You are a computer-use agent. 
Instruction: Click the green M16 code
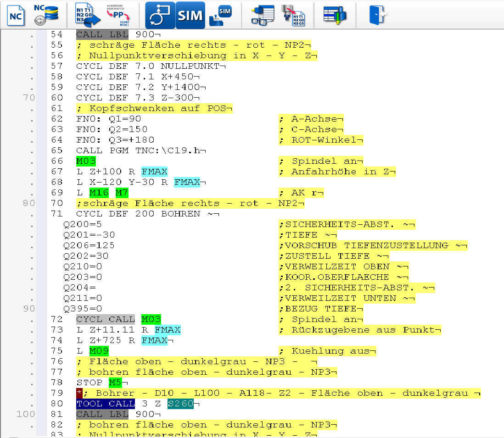pyautogui.click(x=99, y=193)
